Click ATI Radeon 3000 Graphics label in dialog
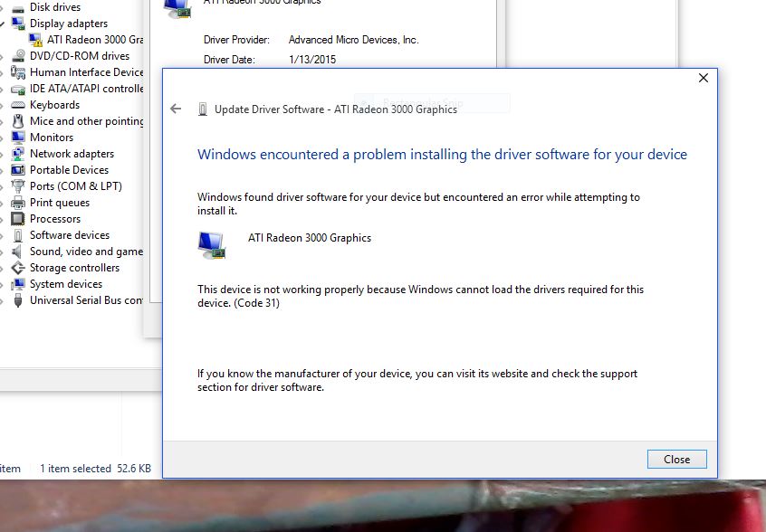This screenshot has height=532, width=766. (x=310, y=238)
